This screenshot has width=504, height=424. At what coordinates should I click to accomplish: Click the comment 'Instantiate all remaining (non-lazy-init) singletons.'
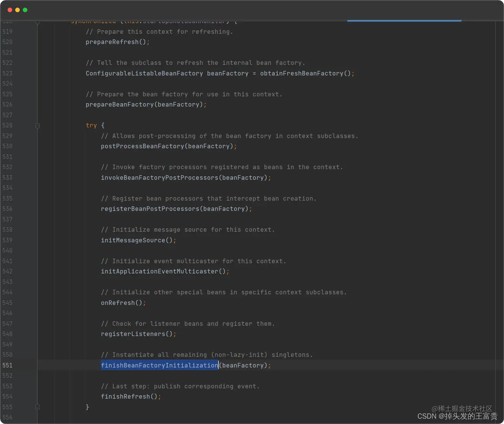[x=207, y=355]
